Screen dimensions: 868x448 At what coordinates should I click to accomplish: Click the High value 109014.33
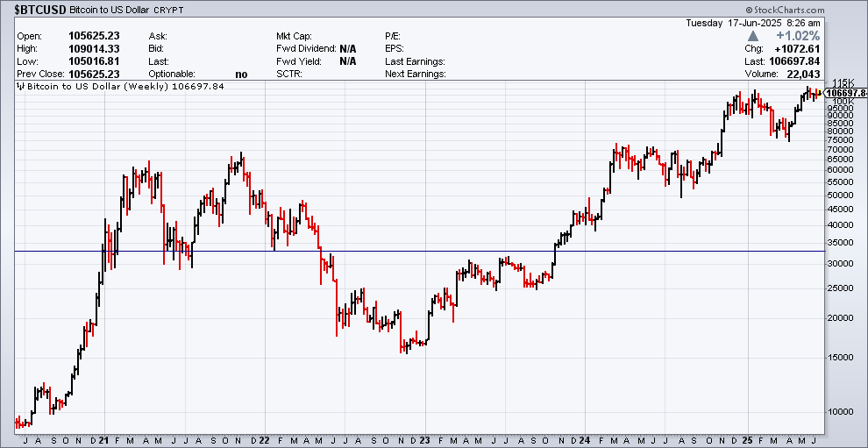[94, 49]
